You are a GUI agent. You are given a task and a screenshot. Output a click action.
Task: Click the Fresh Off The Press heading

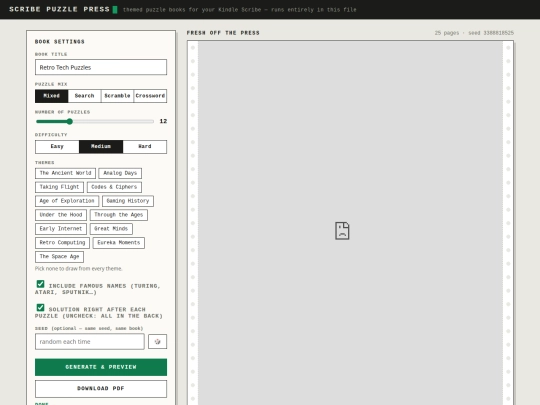pyautogui.click(x=223, y=33)
